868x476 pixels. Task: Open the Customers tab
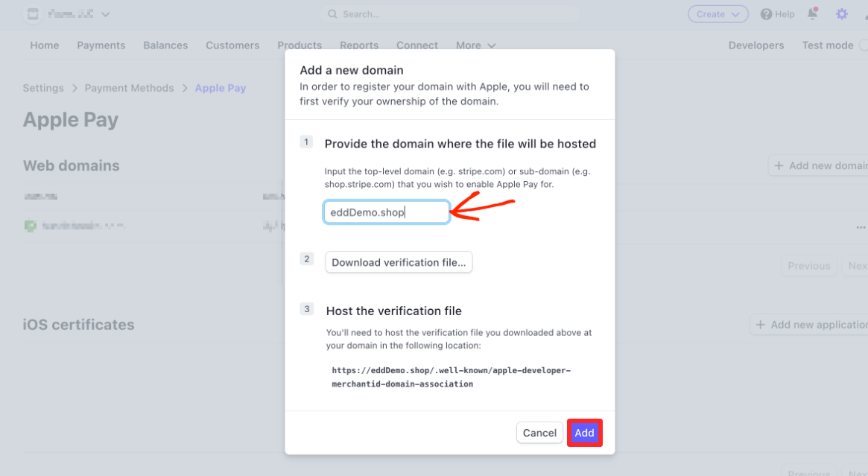click(x=232, y=45)
